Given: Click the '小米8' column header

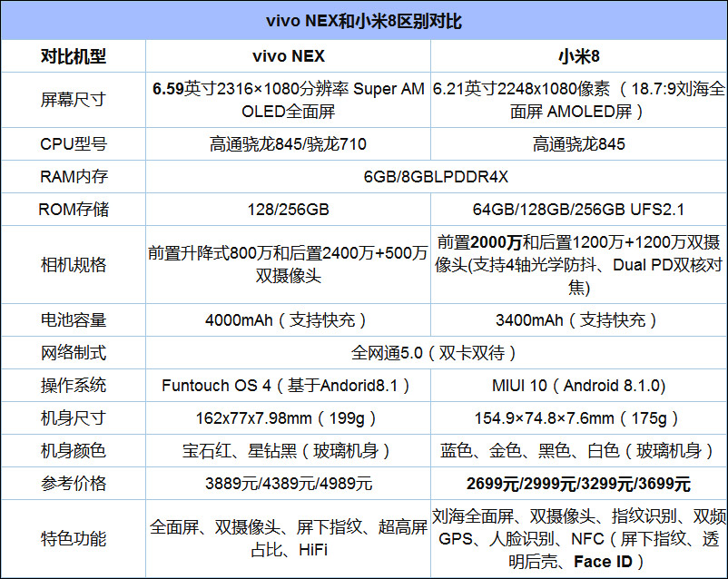Looking at the screenshot, I should [x=578, y=56].
